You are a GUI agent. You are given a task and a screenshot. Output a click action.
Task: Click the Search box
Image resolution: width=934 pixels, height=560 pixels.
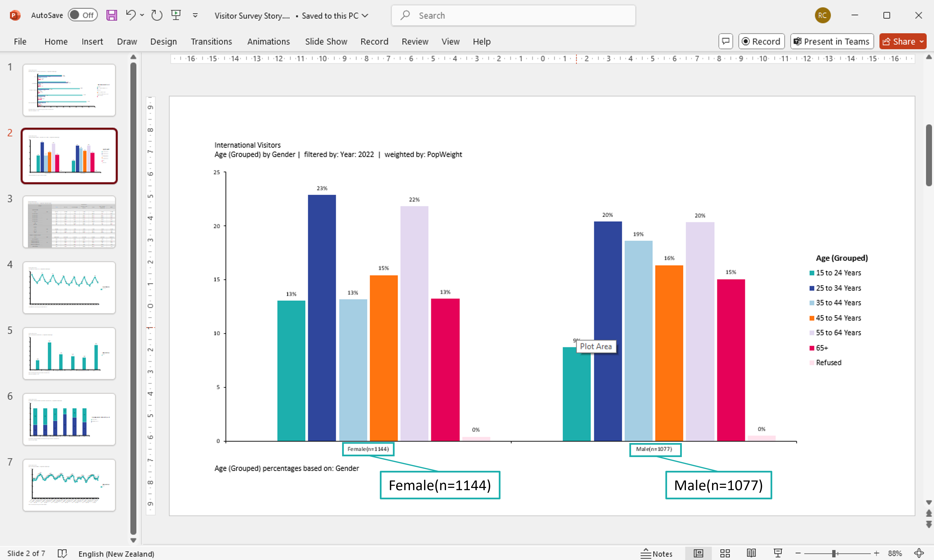(x=513, y=15)
